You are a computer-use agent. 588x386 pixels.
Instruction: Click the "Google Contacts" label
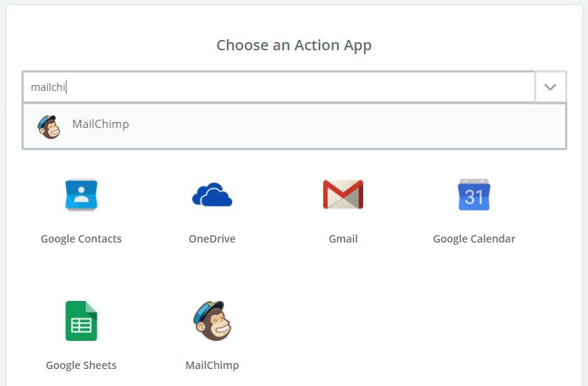coord(81,239)
